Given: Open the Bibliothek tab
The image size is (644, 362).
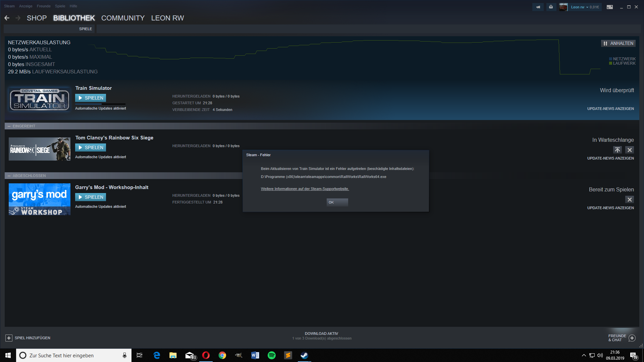Looking at the screenshot, I should pos(74,18).
